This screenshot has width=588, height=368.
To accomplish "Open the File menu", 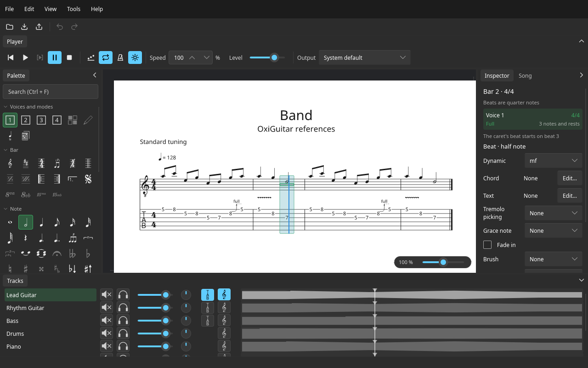I will (x=9, y=9).
